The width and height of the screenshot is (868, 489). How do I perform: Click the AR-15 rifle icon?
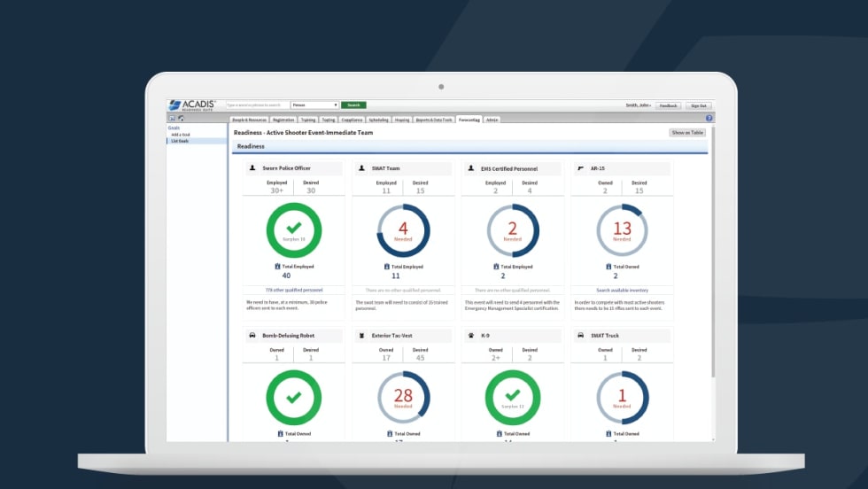pyautogui.click(x=580, y=167)
